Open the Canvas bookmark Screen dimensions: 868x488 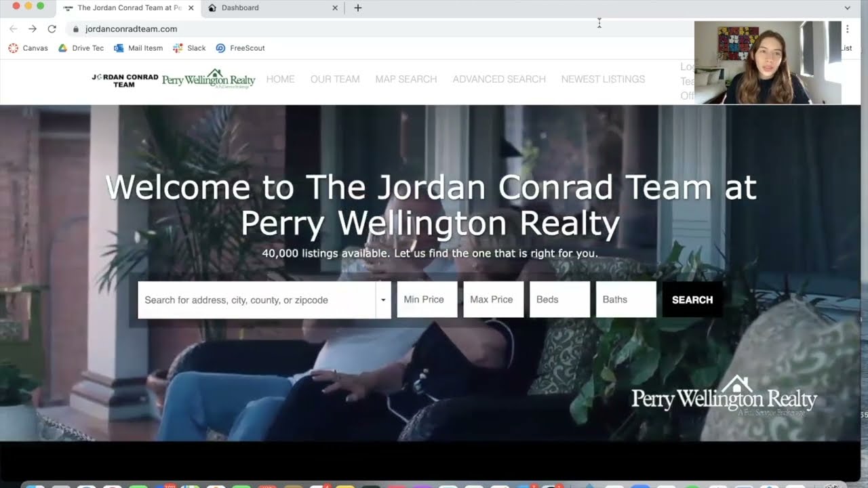tap(28, 48)
